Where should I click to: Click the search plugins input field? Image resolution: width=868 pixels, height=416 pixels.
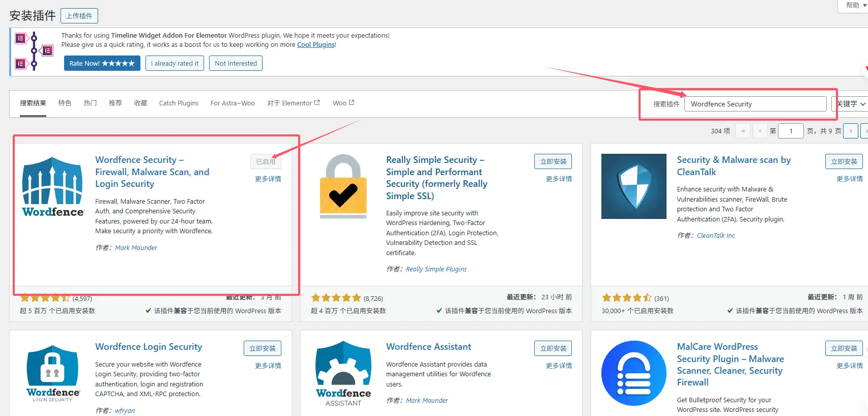coord(755,104)
